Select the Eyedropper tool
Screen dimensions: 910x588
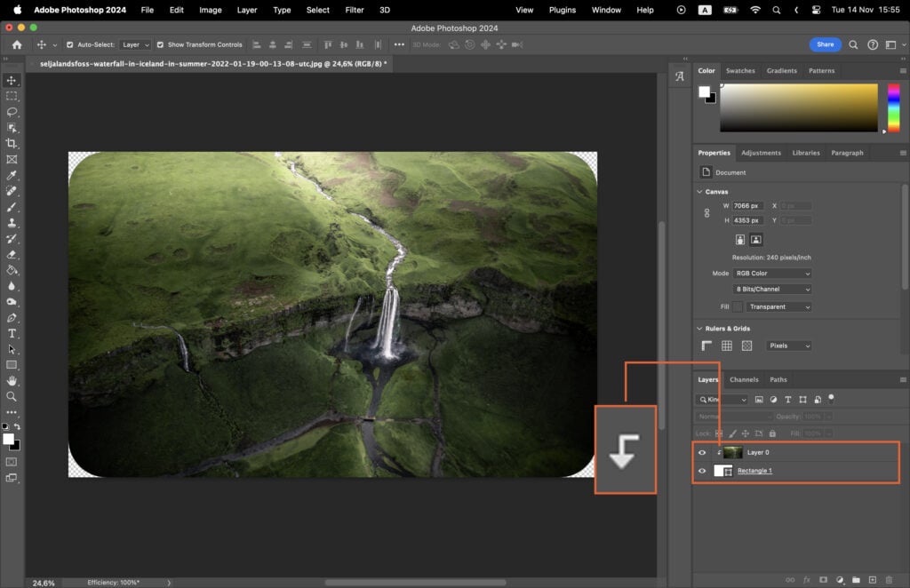coord(12,176)
